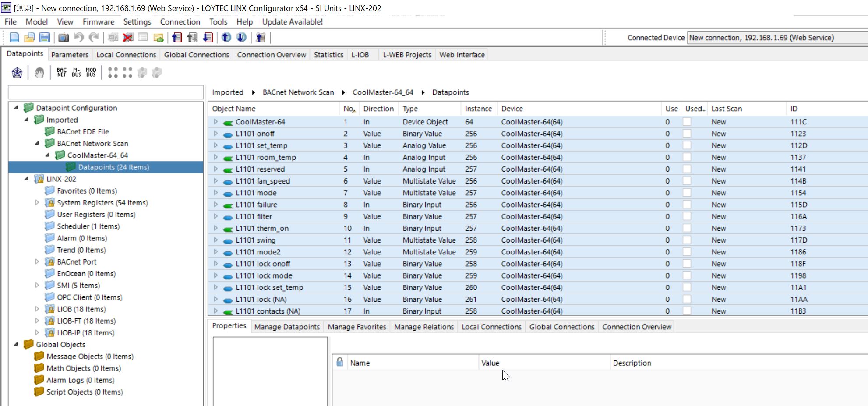Click the new blank document icon
The height and width of the screenshot is (406, 868).
(x=14, y=38)
